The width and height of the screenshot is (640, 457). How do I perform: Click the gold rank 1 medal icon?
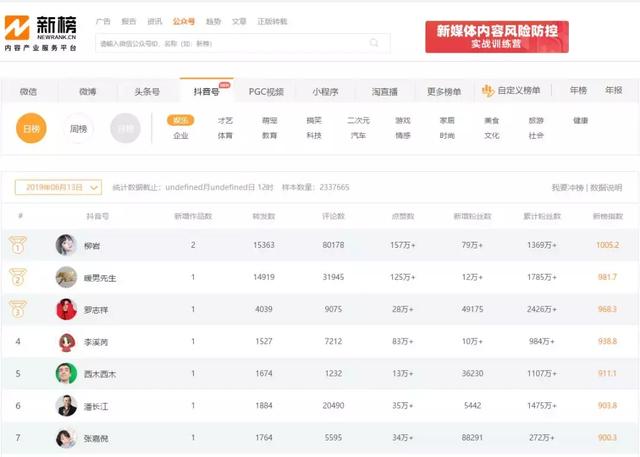(18, 245)
